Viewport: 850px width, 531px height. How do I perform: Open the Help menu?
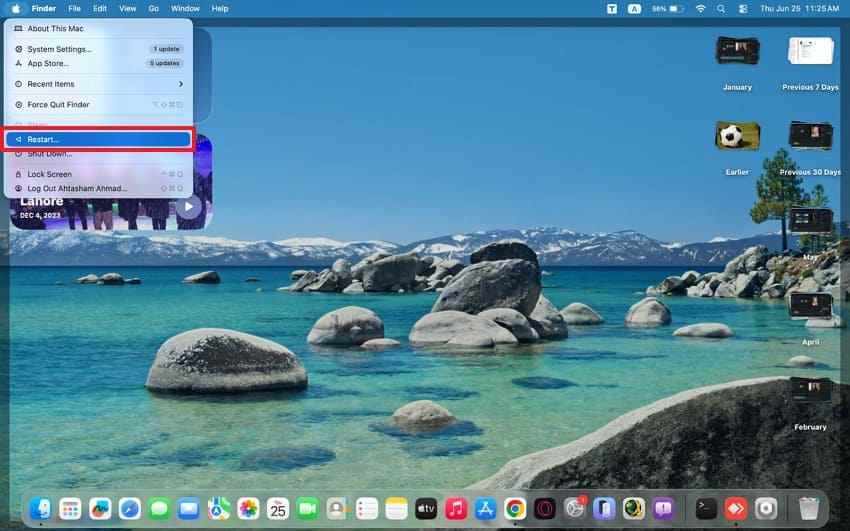pos(220,9)
